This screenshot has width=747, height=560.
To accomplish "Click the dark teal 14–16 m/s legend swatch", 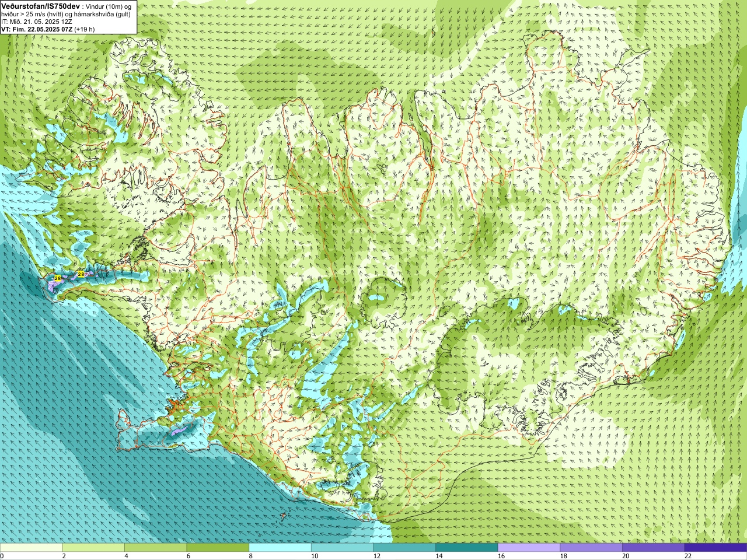I will (x=467, y=548).
